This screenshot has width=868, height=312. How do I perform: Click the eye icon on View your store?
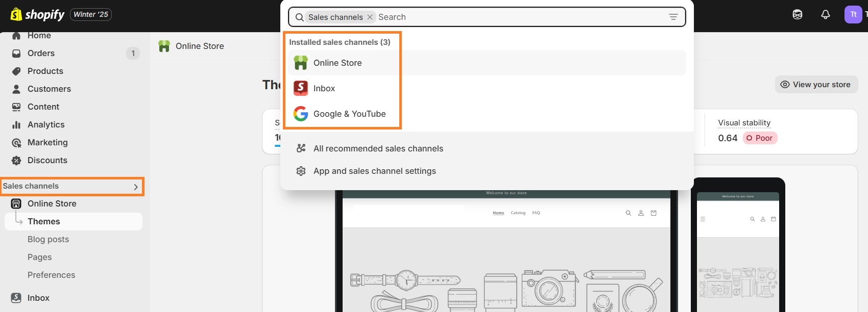pyautogui.click(x=785, y=85)
